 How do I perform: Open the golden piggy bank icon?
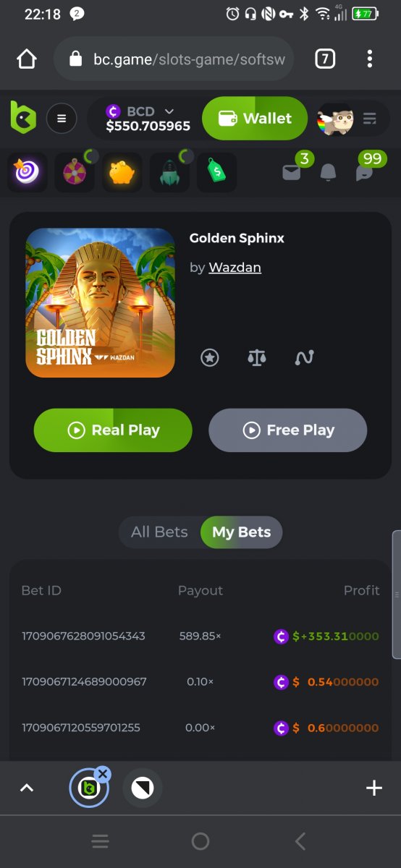122,172
